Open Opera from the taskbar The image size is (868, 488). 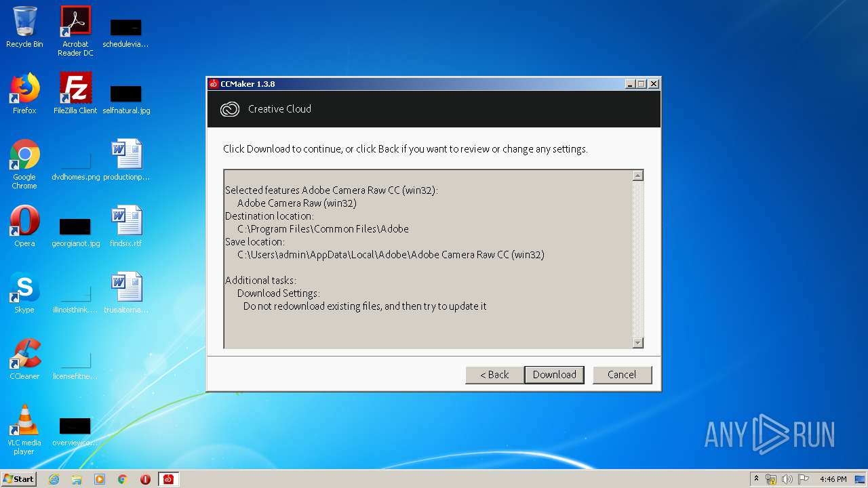click(x=145, y=479)
